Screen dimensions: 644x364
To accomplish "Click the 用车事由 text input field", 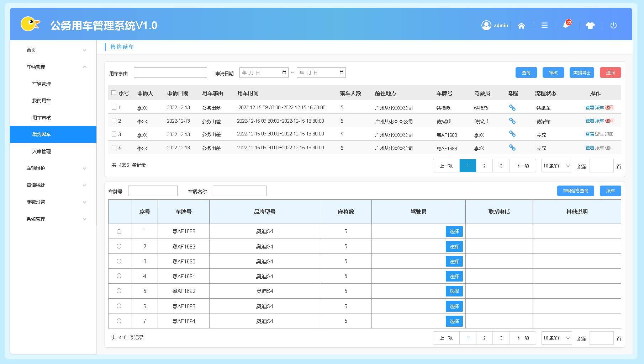I will [x=170, y=73].
